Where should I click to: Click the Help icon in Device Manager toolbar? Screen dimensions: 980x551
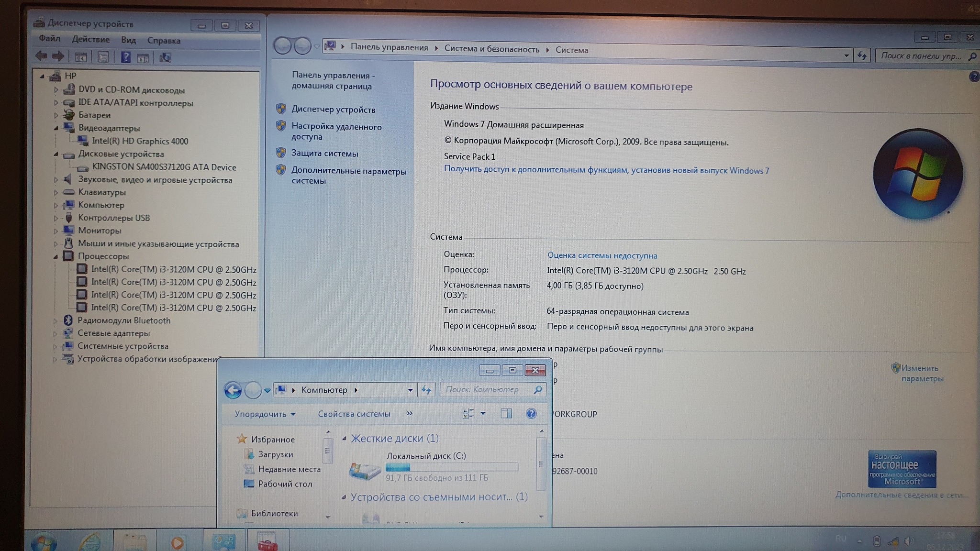(x=125, y=57)
